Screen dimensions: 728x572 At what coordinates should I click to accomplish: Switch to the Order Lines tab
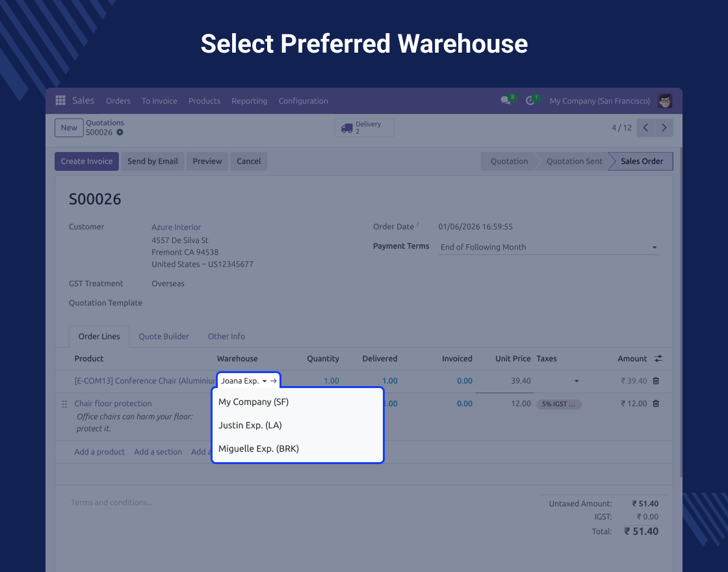[99, 336]
